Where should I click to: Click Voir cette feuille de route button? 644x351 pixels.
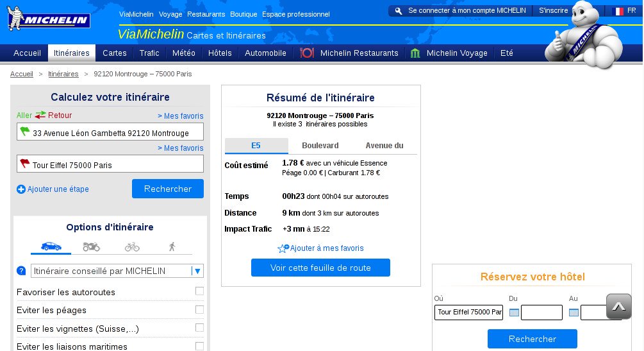(x=320, y=268)
